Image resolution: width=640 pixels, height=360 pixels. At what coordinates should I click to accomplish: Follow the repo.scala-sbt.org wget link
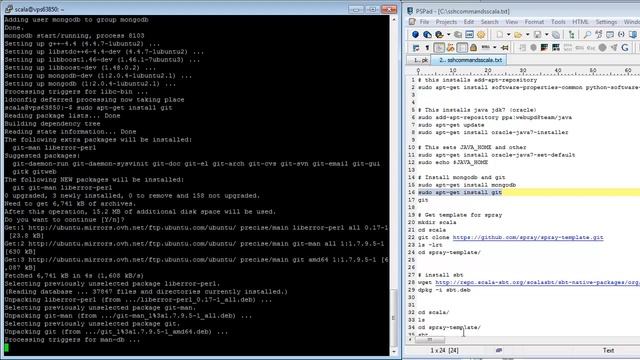tap(538, 282)
